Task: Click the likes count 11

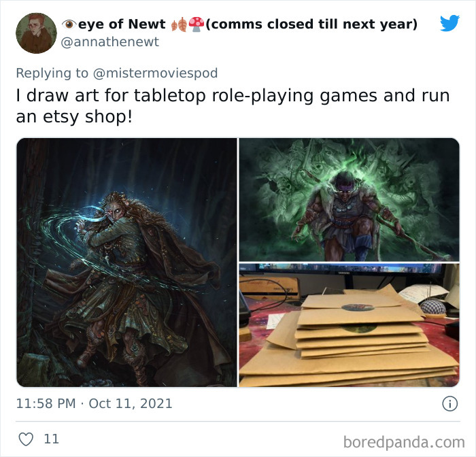Action: tap(51, 439)
